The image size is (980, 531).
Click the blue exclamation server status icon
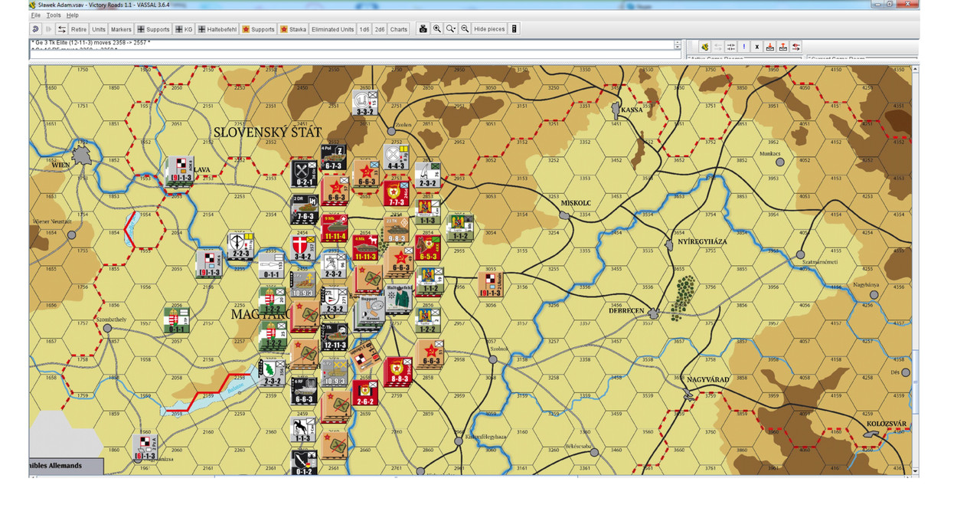(744, 47)
